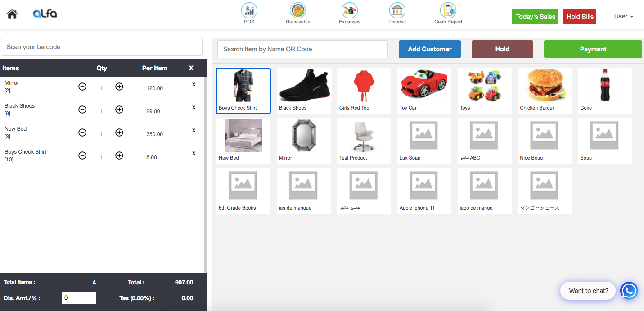The image size is (644, 311).
Task: Remove Black Shoes from the cart
Action: click(x=194, y=107)
